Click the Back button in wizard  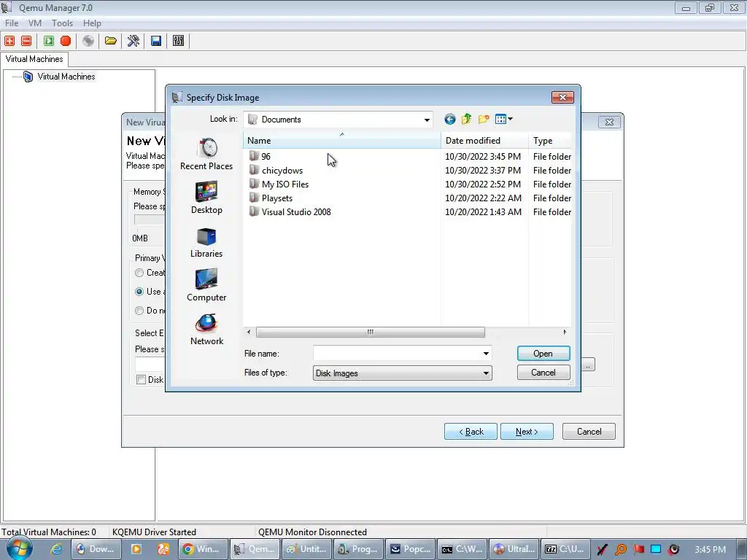point(471,432)
